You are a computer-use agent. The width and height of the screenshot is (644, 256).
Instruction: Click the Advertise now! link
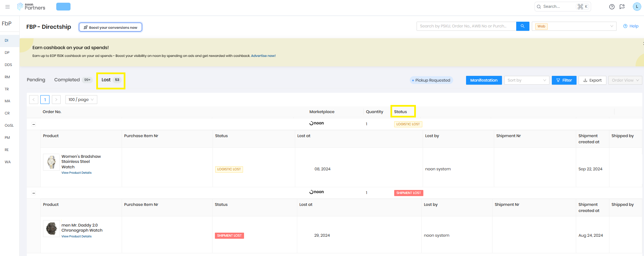pyautogui.click(x=263, y=56)
